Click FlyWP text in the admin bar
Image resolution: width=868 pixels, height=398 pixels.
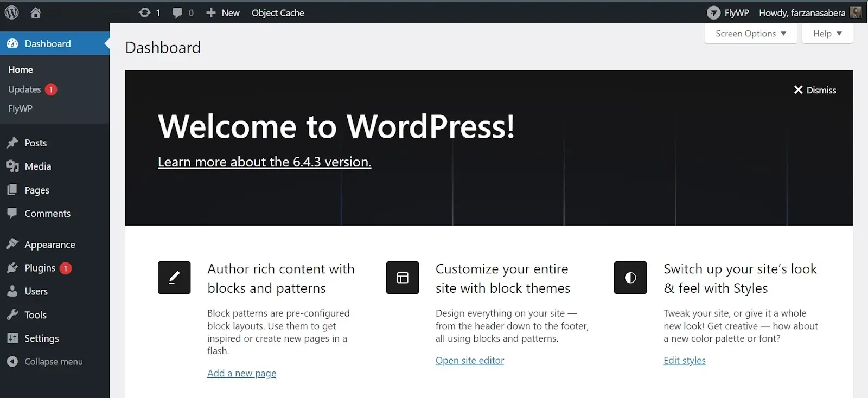coord(737,13)
